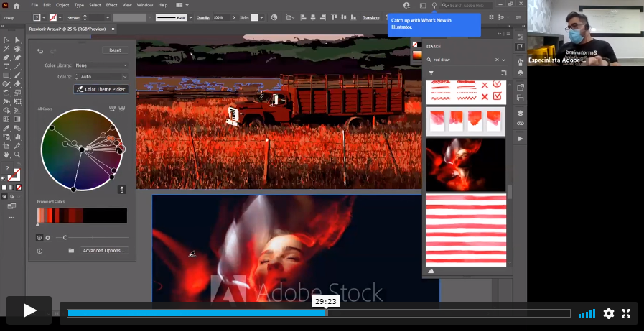The height and width of the screenshot is (332, 644).
Task: Open the Symbols club icon panel
Action: pyautogui.click(x=521, y=73)
